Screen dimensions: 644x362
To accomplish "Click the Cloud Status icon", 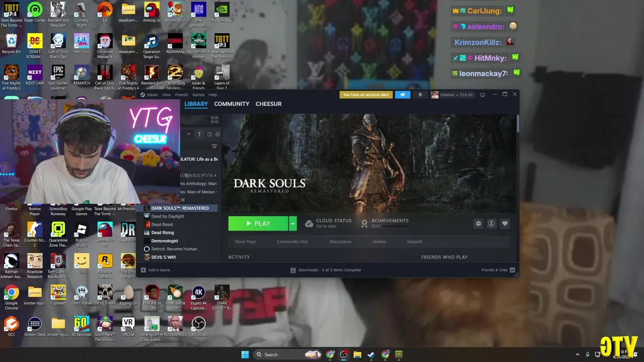I will point(309,223).
